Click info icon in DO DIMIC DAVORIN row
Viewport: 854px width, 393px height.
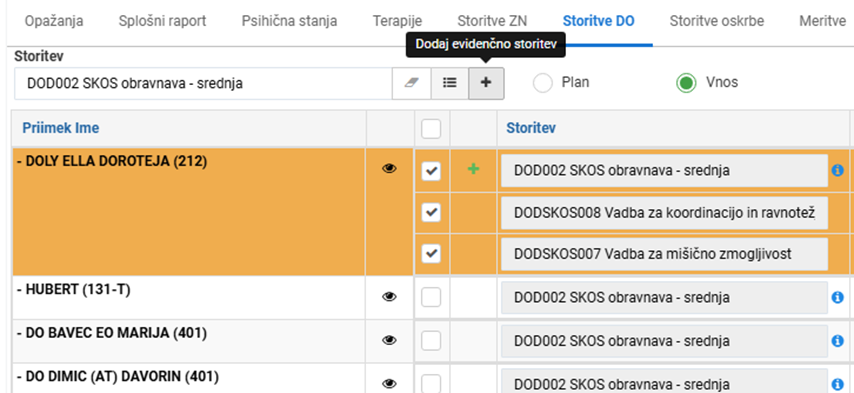(838, 384)
